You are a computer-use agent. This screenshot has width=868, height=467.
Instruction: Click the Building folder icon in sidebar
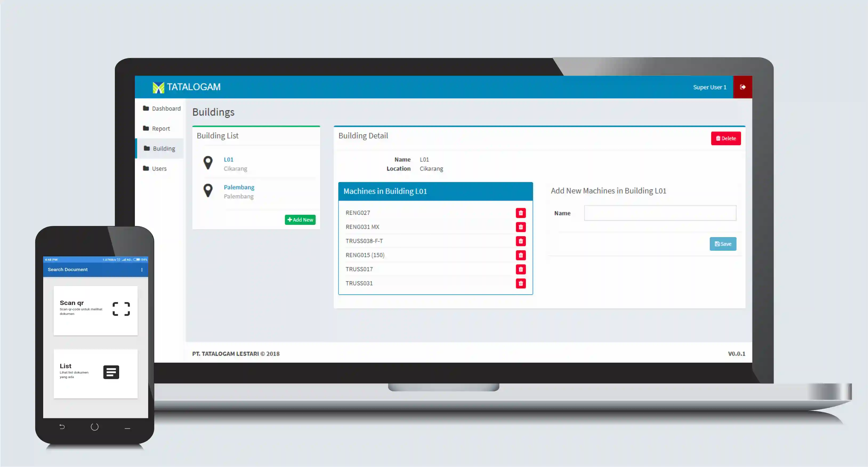[x=145, y=148]
